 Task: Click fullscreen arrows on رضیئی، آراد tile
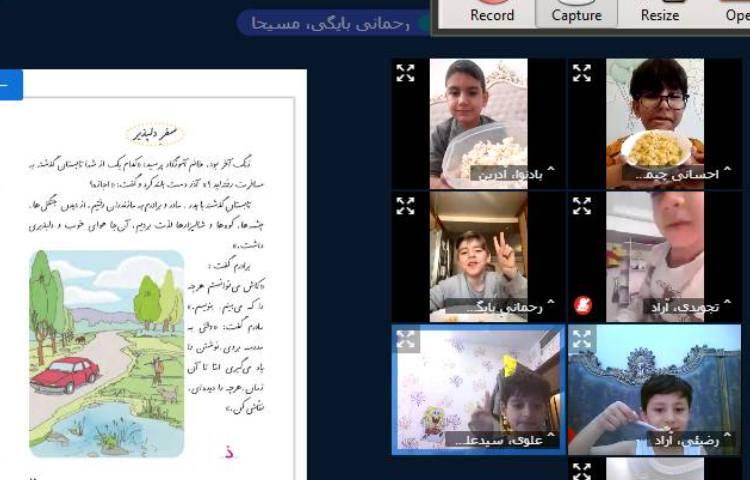point(582,339)
